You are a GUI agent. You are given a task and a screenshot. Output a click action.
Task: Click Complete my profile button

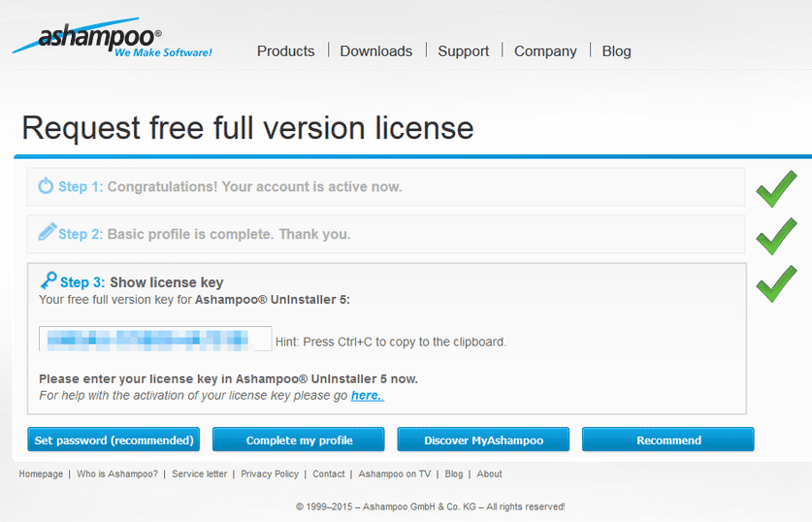298,440
